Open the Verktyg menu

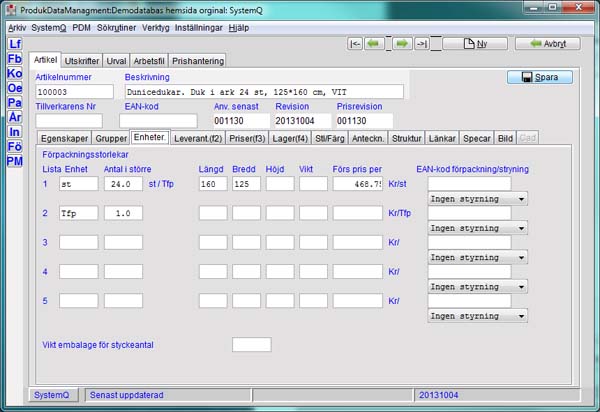click(155, 28)
